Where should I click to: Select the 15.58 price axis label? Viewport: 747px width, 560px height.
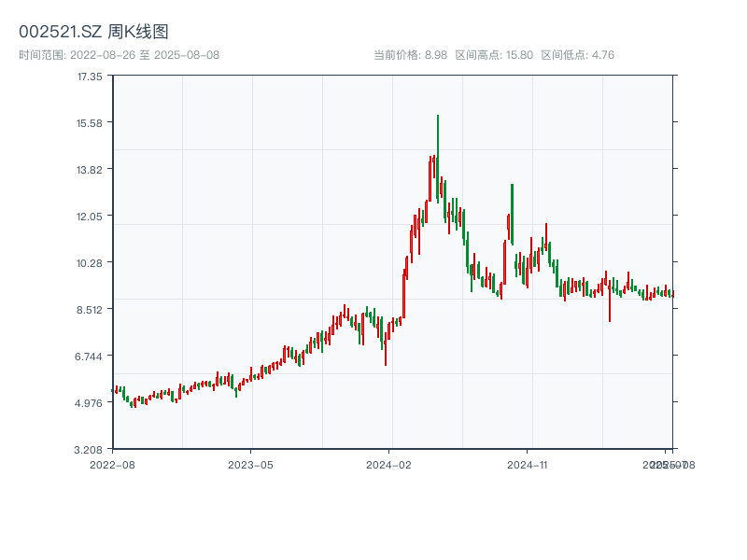coord(90,123)
